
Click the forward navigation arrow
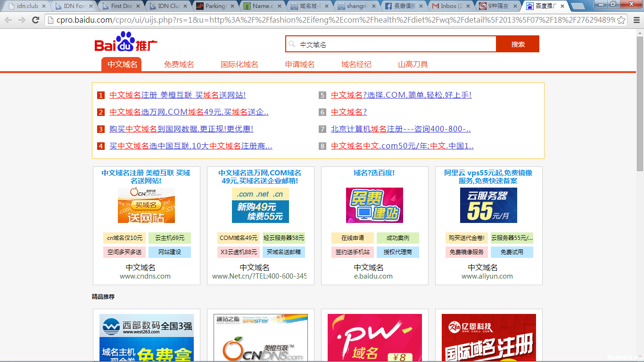pyautogui.click(x=21, y=21)
